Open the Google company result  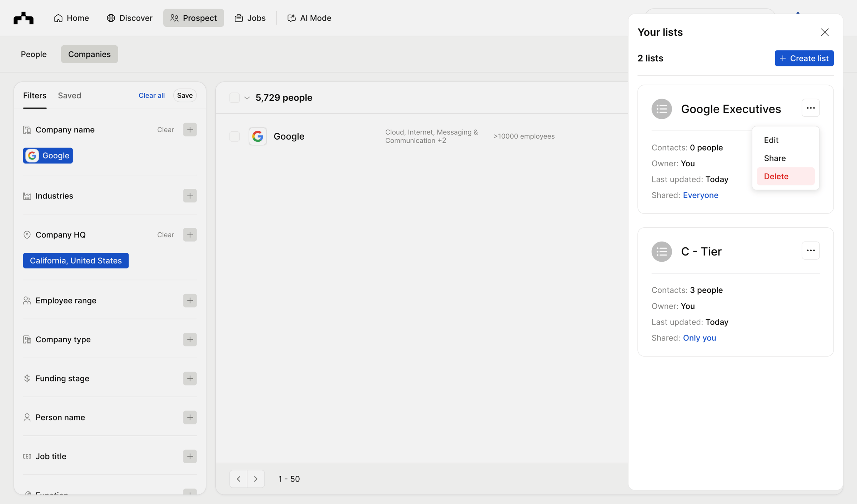289,136
